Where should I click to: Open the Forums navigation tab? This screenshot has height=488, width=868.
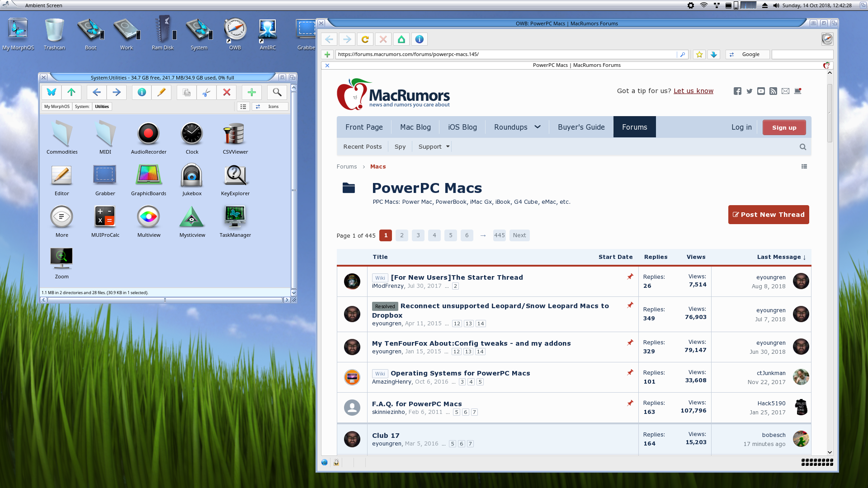tap(634, 127)
